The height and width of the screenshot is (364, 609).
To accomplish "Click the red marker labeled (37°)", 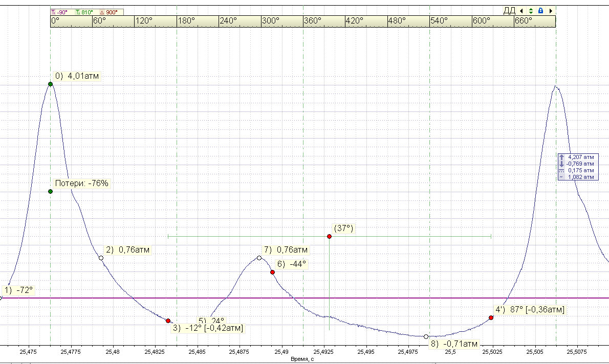I will click(330, 236).
